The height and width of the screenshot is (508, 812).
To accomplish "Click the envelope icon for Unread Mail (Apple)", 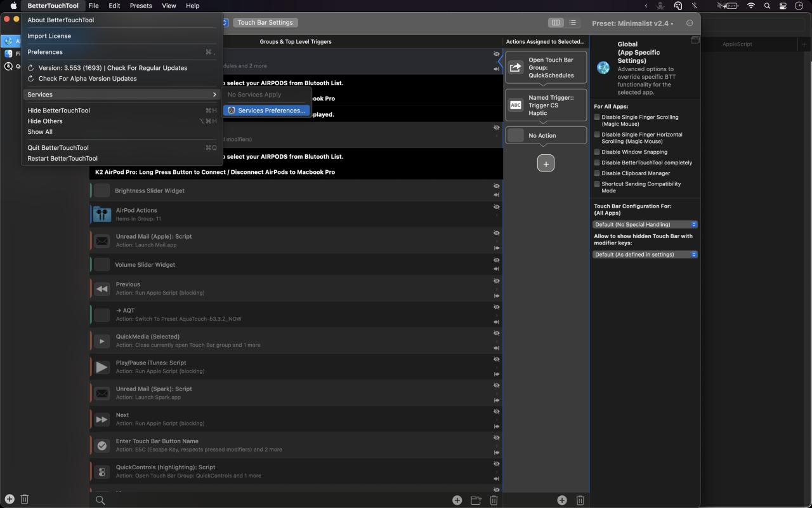I will click(102, 241).
